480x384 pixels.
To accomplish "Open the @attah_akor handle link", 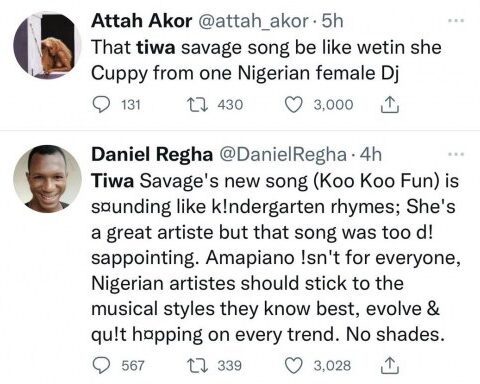I will pos(253,21).
